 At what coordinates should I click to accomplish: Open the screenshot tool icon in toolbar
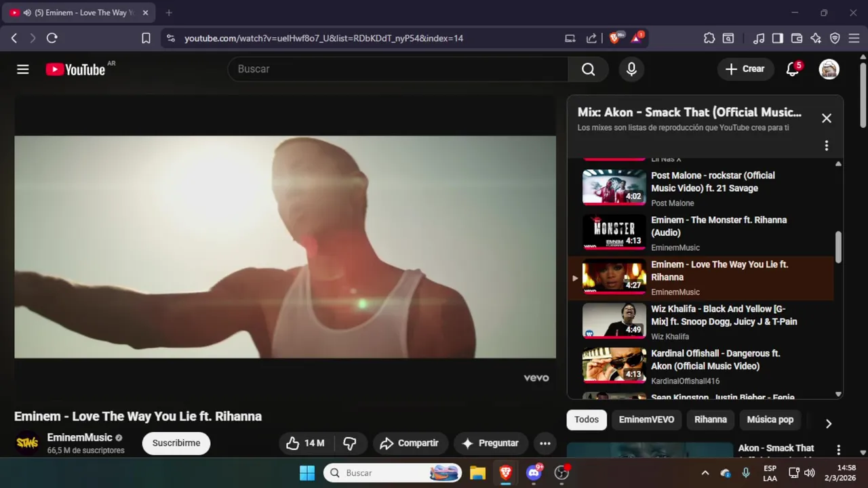728,39
